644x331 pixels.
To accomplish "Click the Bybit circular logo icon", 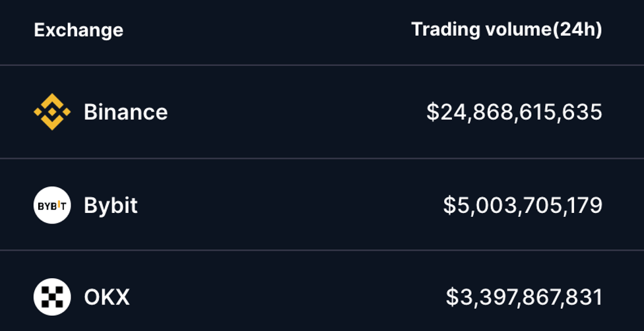I will click(51, 205).
